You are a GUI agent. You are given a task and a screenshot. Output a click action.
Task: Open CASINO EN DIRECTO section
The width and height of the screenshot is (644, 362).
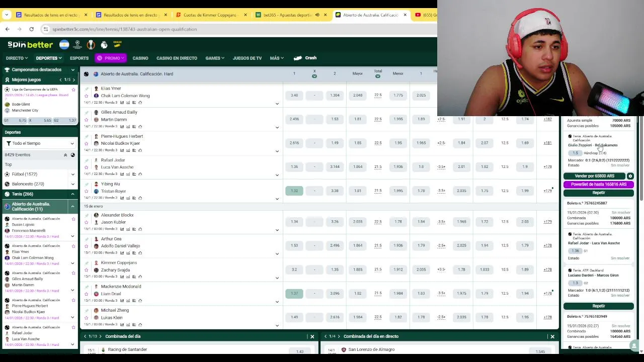[x=177, y=58]
